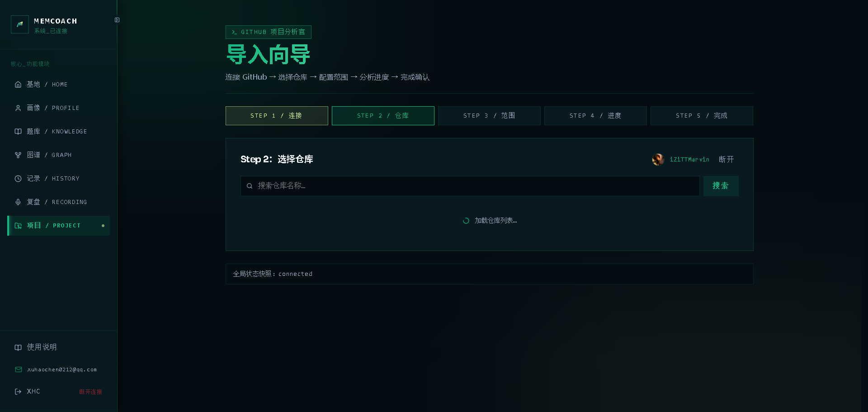Switch to the STEP 3 / 范围 tab

tap(489, 116)
